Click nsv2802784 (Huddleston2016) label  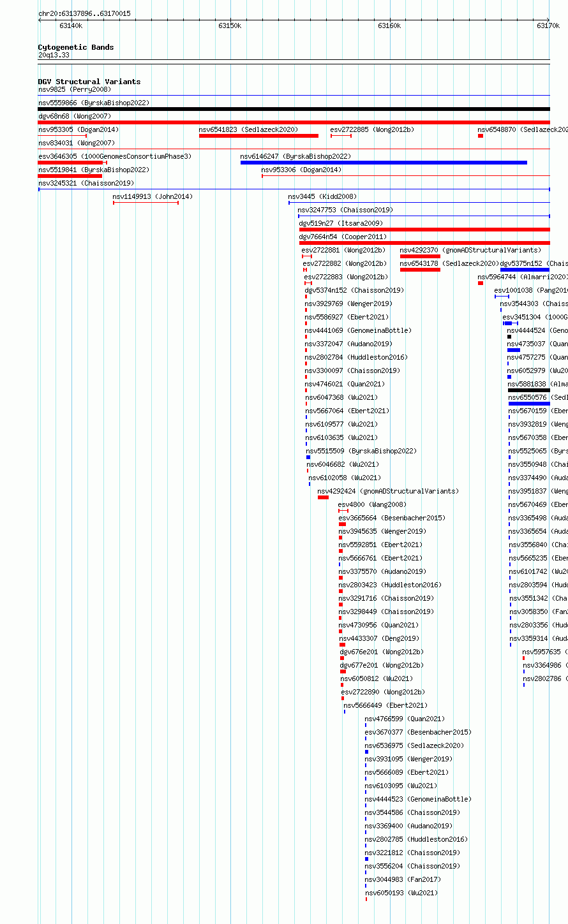[x=356, y=357]
